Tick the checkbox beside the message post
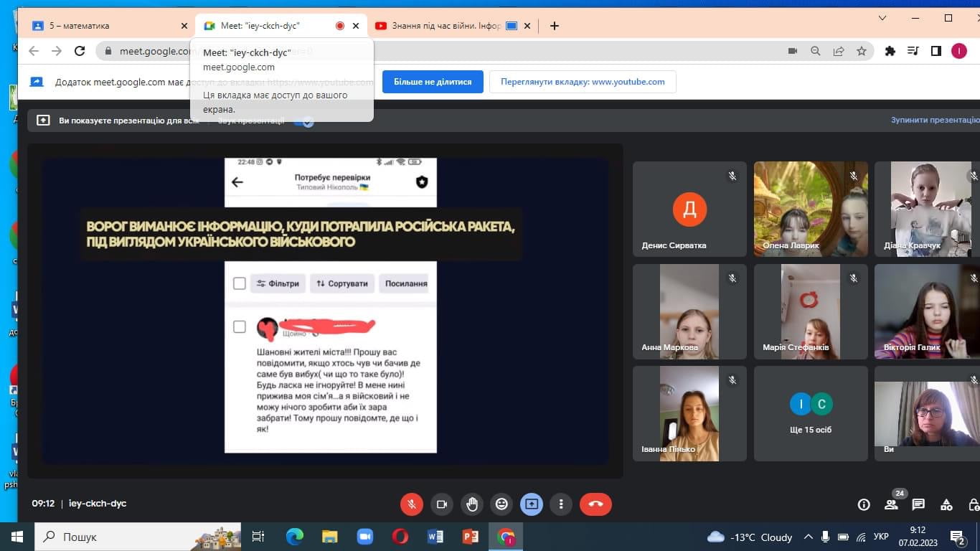The width and height of the screenshot is (980, 551). tap(240, 327)
